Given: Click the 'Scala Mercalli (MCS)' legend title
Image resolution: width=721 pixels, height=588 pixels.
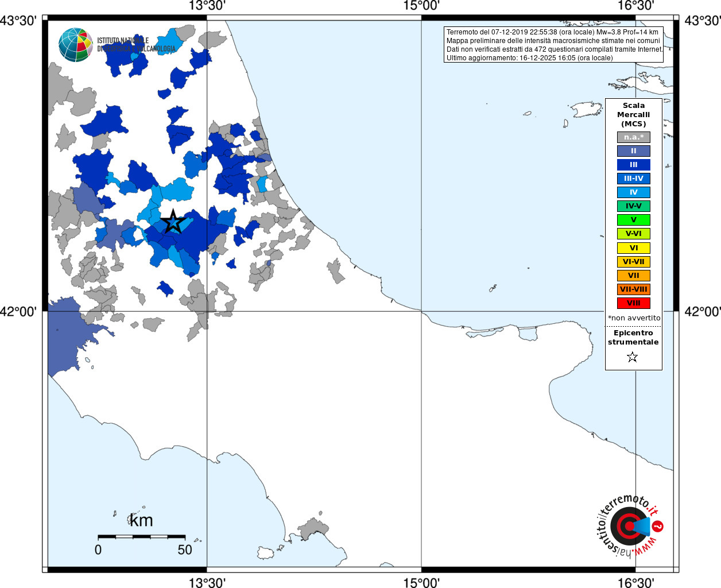Looking at the screenshot, I should [x=634, y=115].
